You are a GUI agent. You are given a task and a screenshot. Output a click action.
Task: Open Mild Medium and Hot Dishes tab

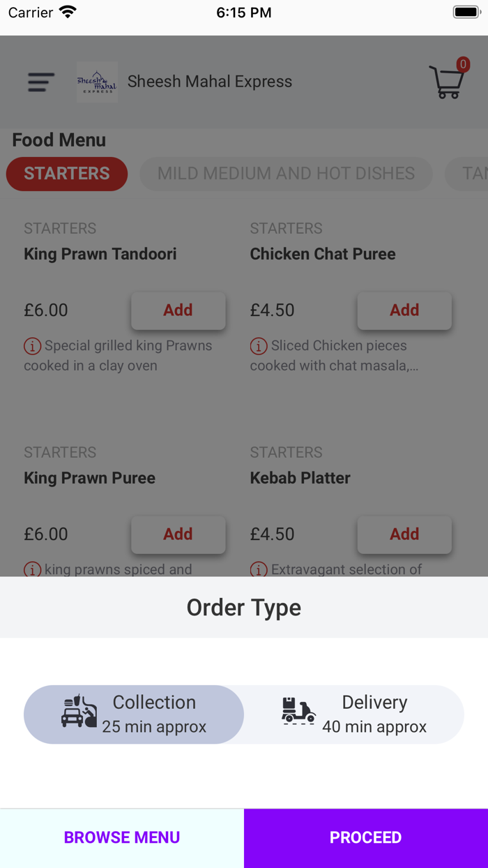click(x=286, y=174)
